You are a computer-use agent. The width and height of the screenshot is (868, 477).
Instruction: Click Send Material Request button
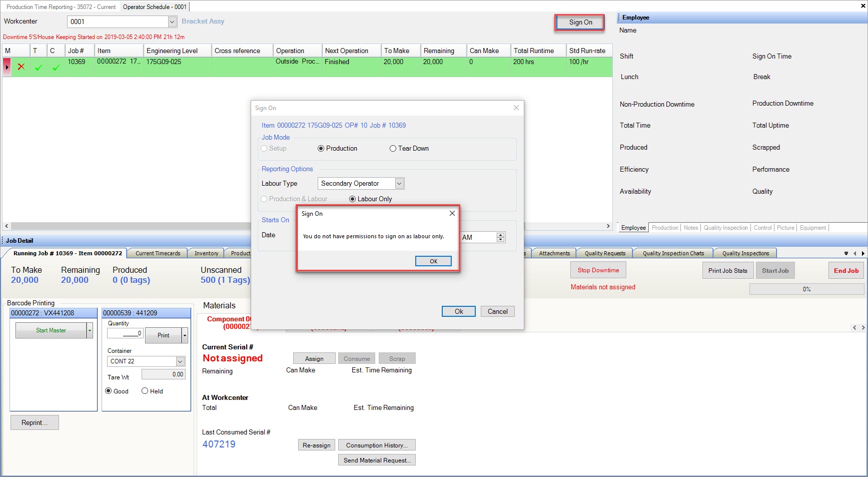point(377,460)
